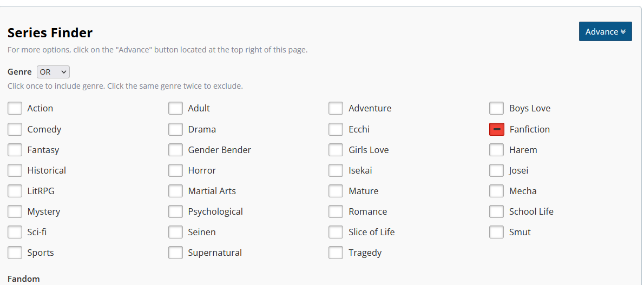Screen dimensions: 644x285
Task: Check the Romance genre box
Action: pyautogui.click(x=336, y=211)
